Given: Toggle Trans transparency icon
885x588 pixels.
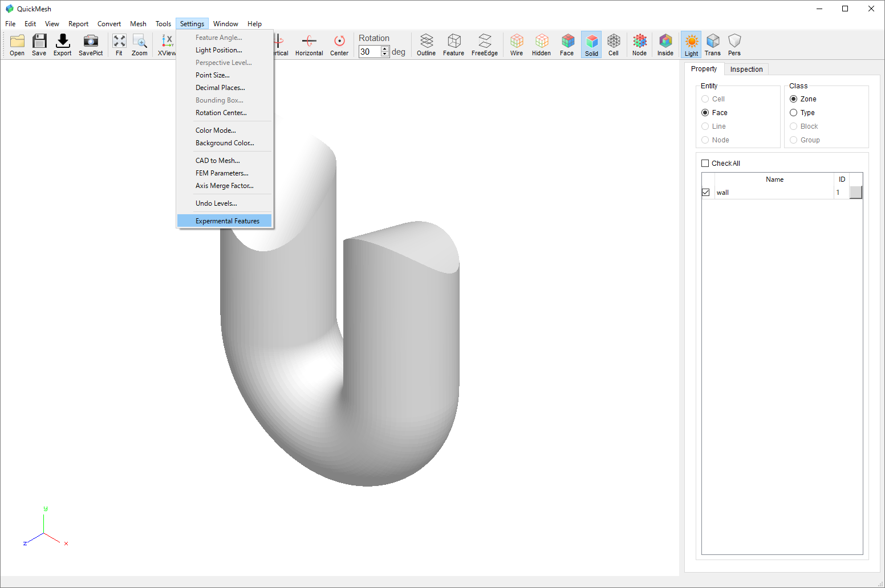Looking at the screenshot, I should (713, 44).
